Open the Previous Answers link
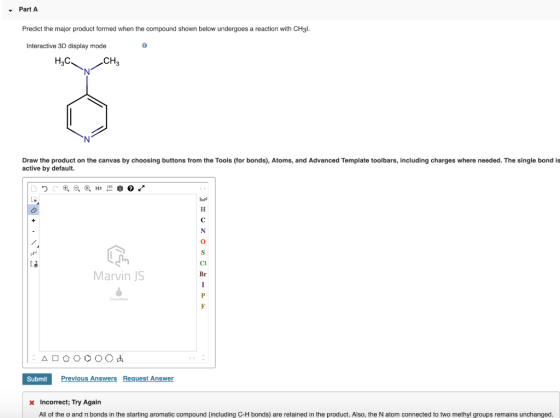 [x=89, y=378]
